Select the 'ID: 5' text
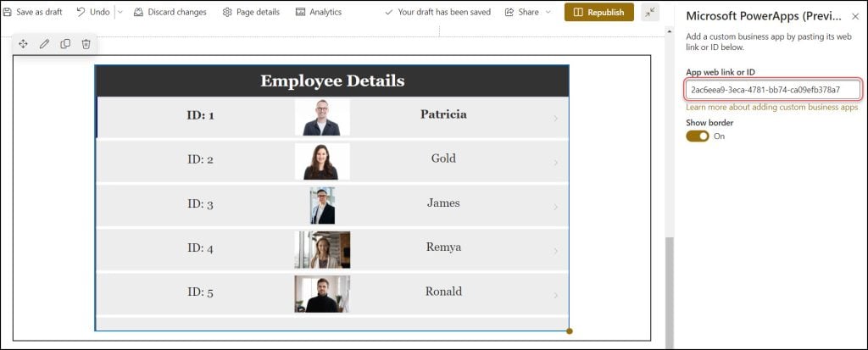868x350 pixels. (200, 292)
